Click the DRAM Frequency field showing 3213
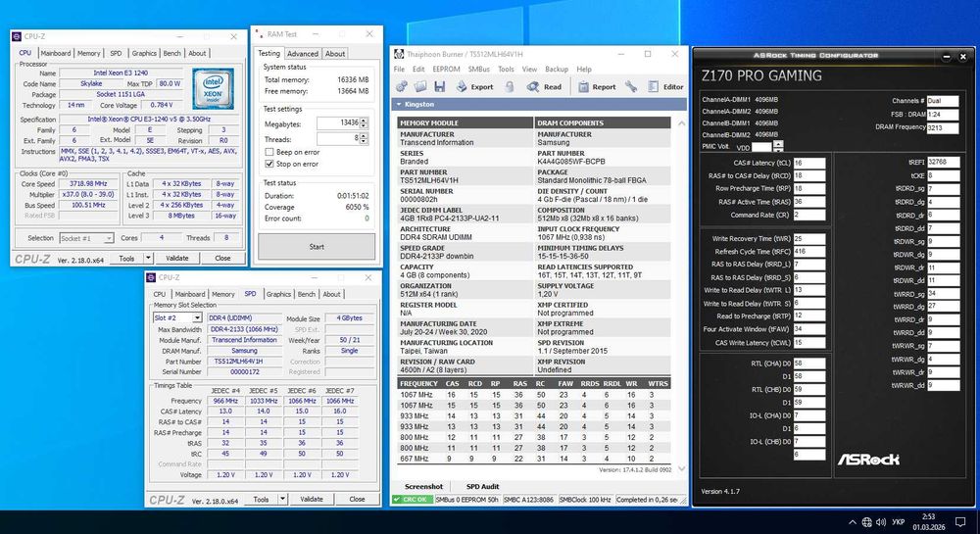This screenshot has height=534, width=980. [943, 127]
